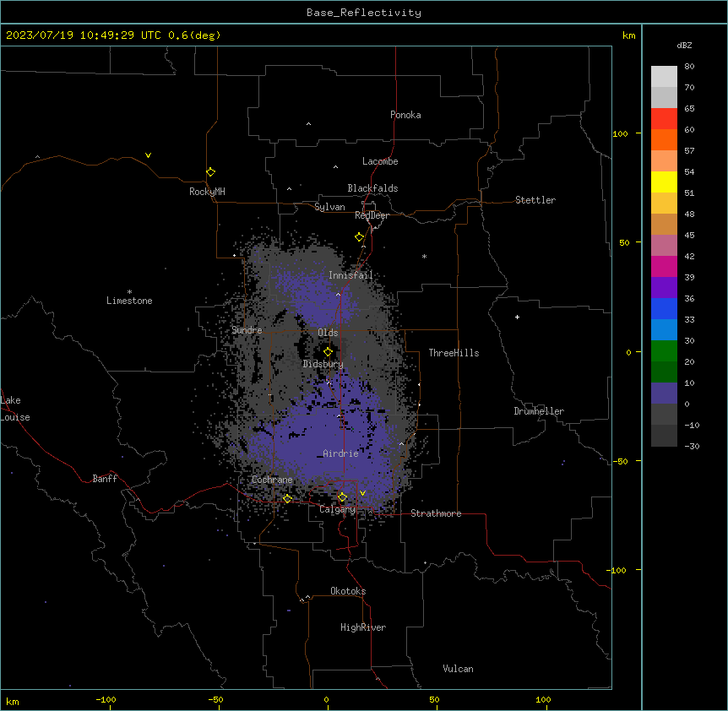Screen dimensions: 728x711
Task: Click the Drumheller label
Action: (x=539, y=411)
